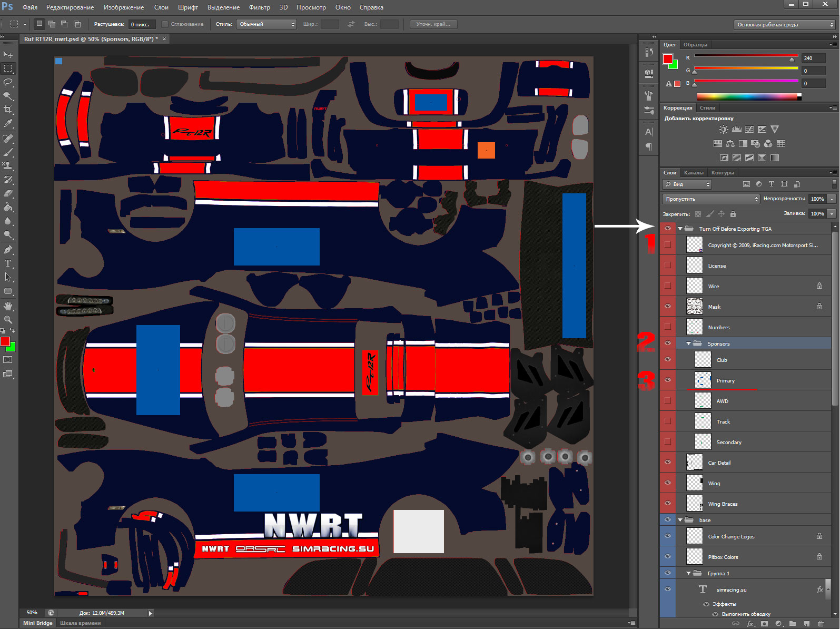
Task: Open the Фильтр menu
Action: tap(259, 7)
